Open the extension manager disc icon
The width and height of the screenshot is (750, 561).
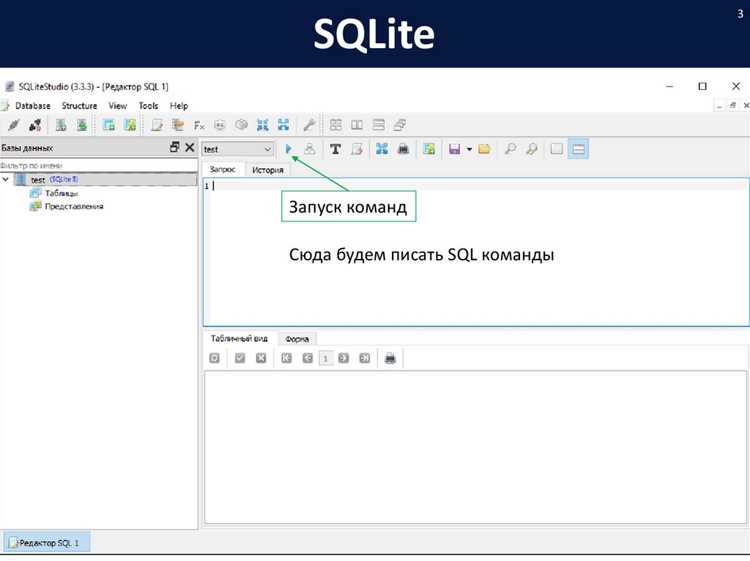point(241,125)
